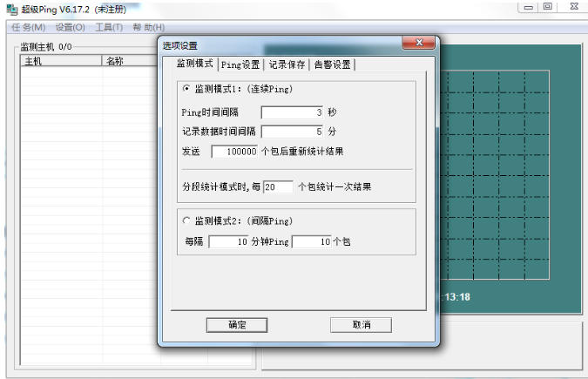
Task: Click the 名称 column header
Action: 130,61
